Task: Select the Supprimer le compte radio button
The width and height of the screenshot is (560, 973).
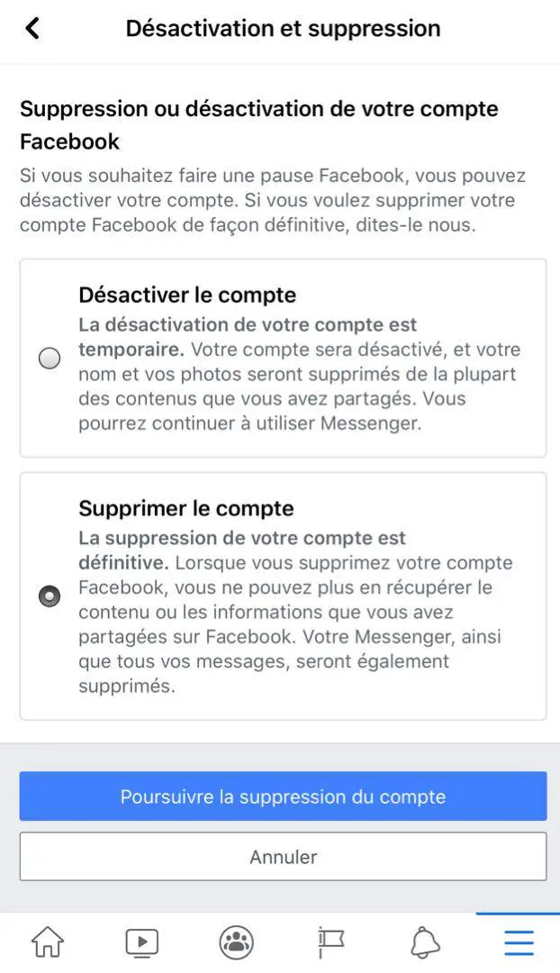Action: pos(50,596)
